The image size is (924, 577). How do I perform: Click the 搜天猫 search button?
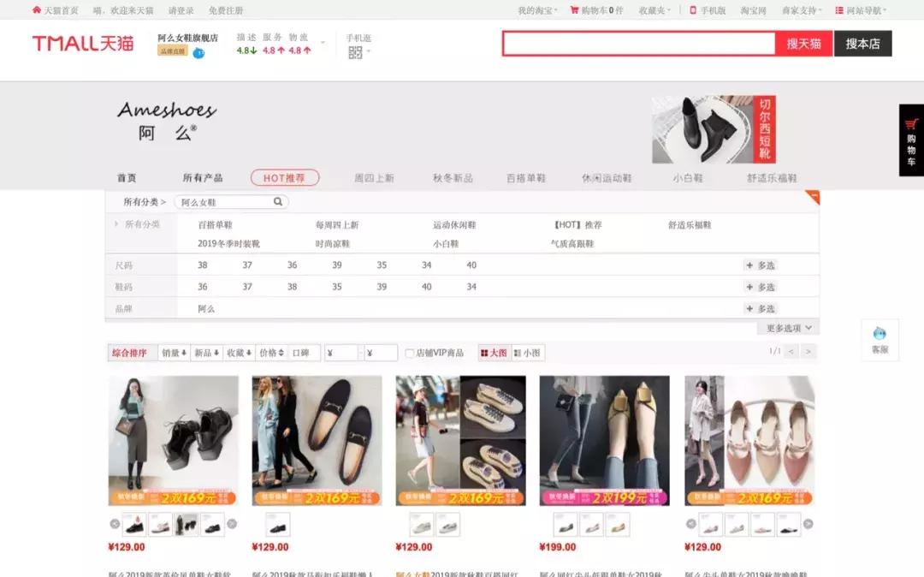[803, 44]
